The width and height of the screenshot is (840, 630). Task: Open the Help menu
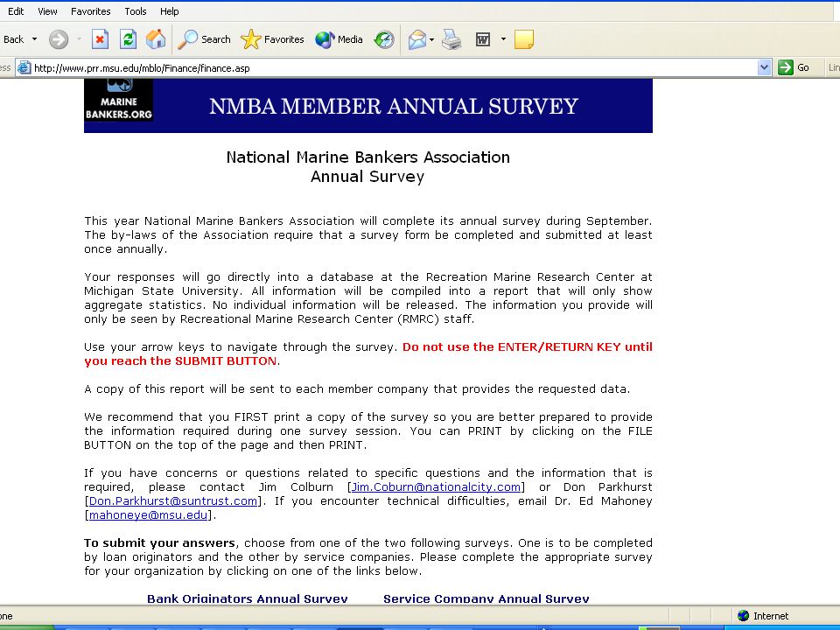pos(169,11)
